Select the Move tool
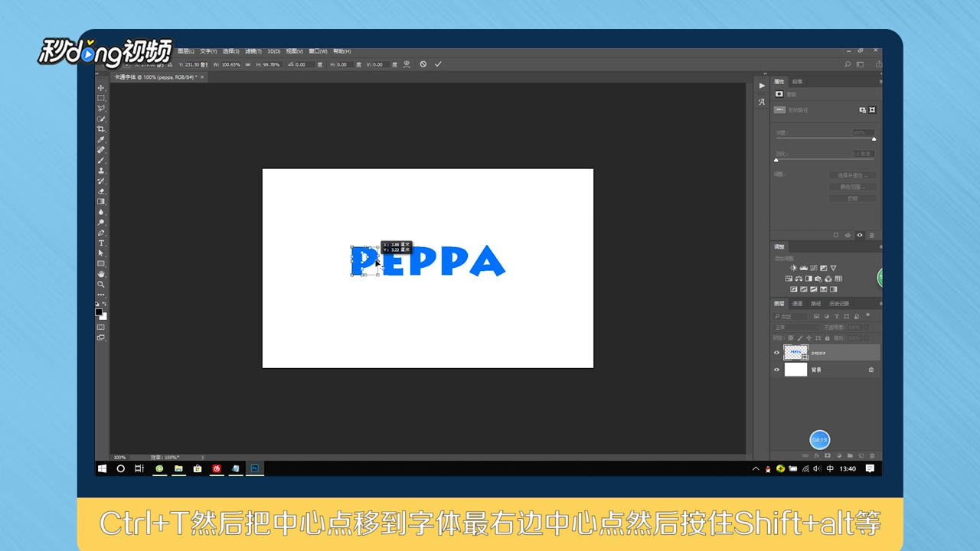The height and width of the screenshot is (551, 980). (101, 88)
